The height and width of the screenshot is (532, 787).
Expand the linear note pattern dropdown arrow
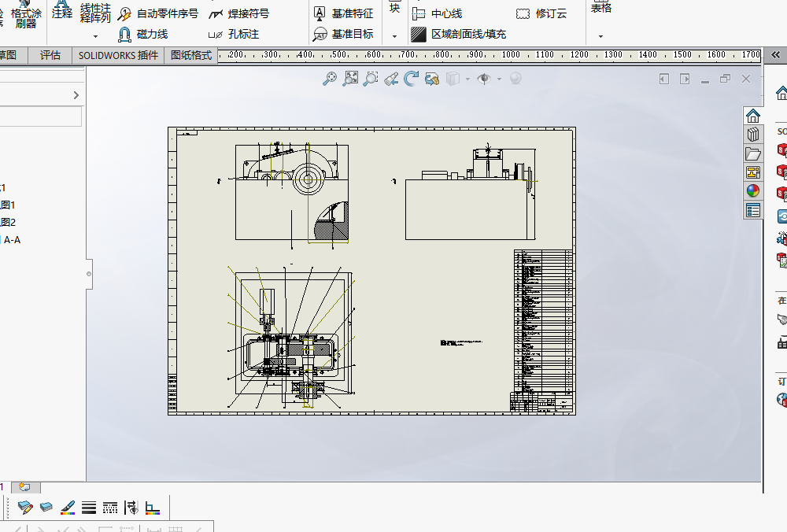click(x=95, y=36)
